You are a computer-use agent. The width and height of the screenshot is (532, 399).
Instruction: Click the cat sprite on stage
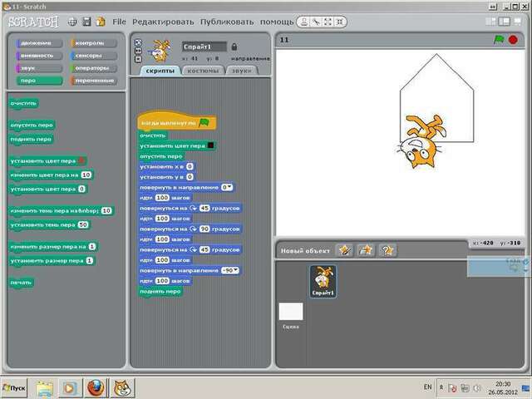click(421, 140)
